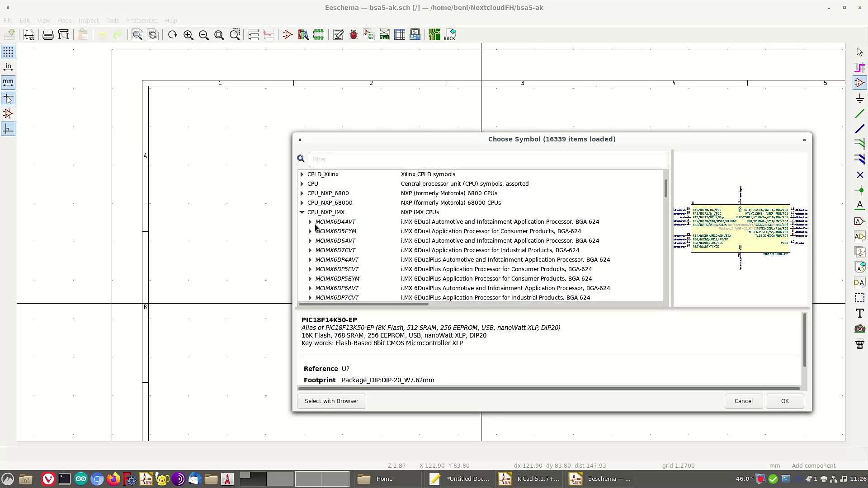The image size is (868, 488).
Task: Choose the No-Connect flag tool
Action: (x=859, y=175)
